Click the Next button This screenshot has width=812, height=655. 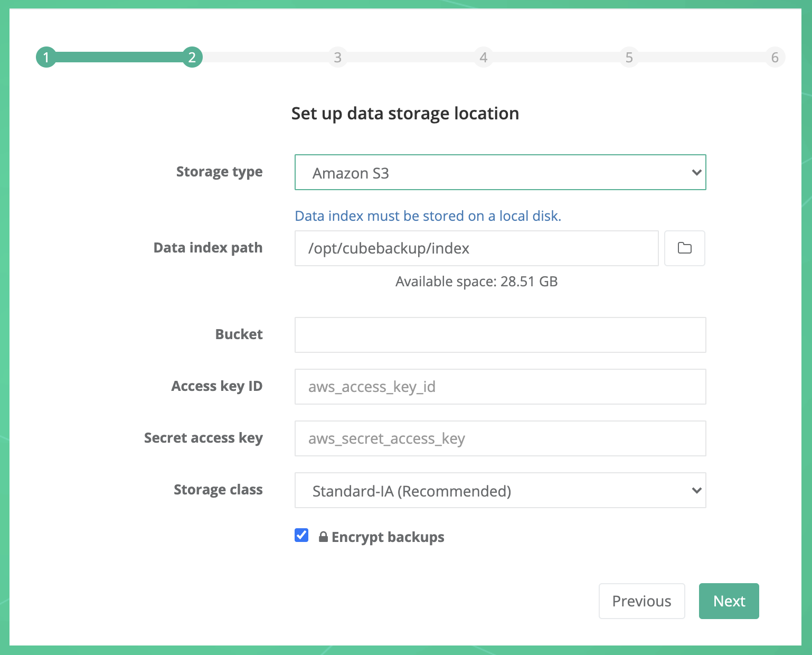[729, 601]
